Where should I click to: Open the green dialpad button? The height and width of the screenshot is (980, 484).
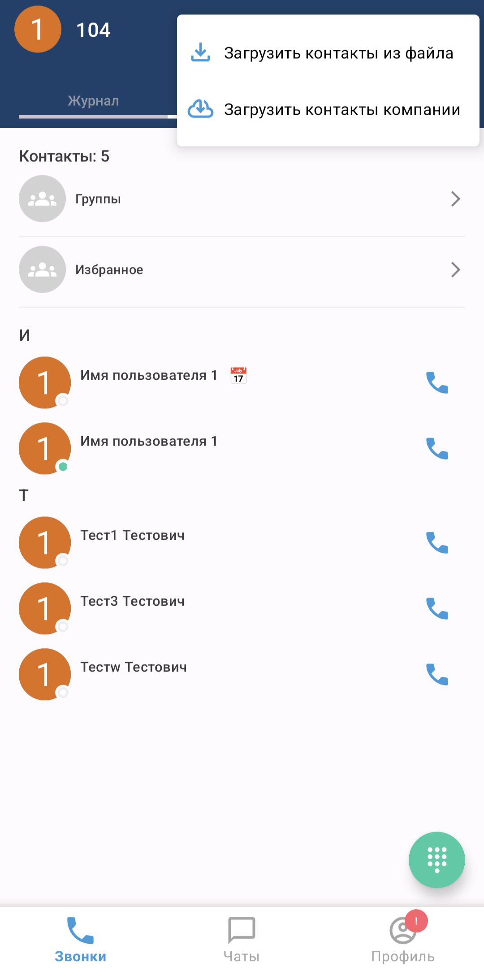pyautogui.click(x=437, y=860)
